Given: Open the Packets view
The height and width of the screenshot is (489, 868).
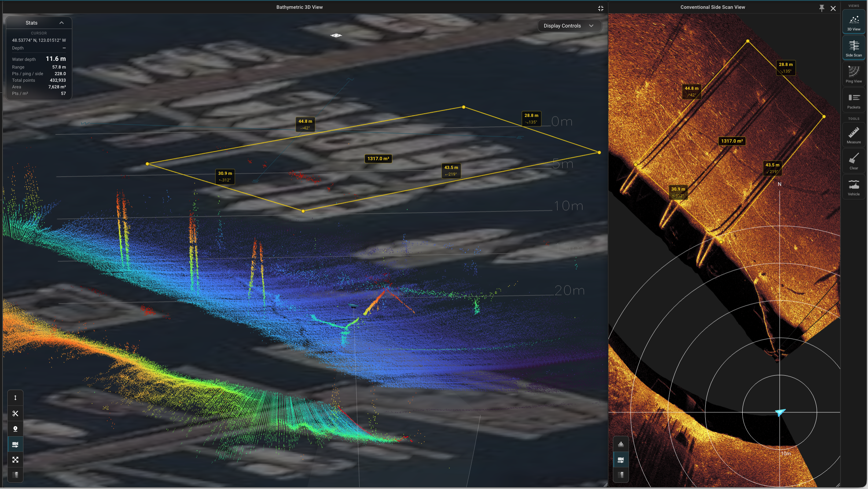Looking at the screenshot, I should (x=854, y=100).
